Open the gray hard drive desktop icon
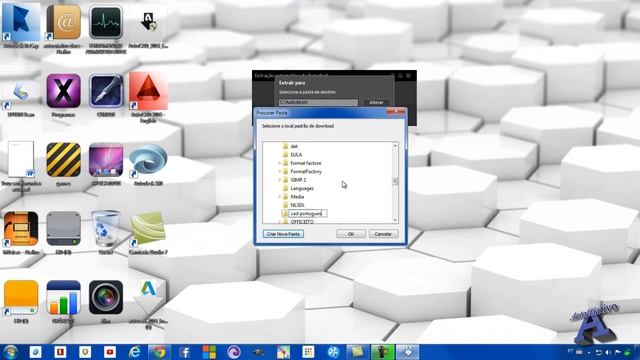Image resolution: width=640 pixels, height=360 pixels. pyautogui.click(x=63, y=228)
